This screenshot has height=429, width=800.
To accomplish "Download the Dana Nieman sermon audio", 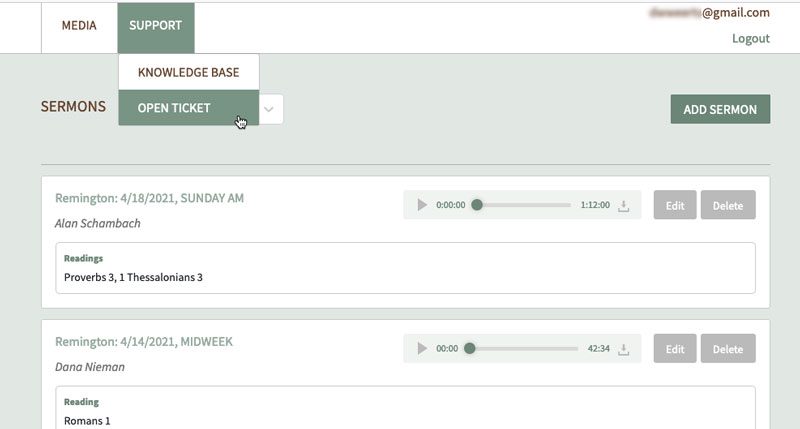I will (x=623, y=349).
